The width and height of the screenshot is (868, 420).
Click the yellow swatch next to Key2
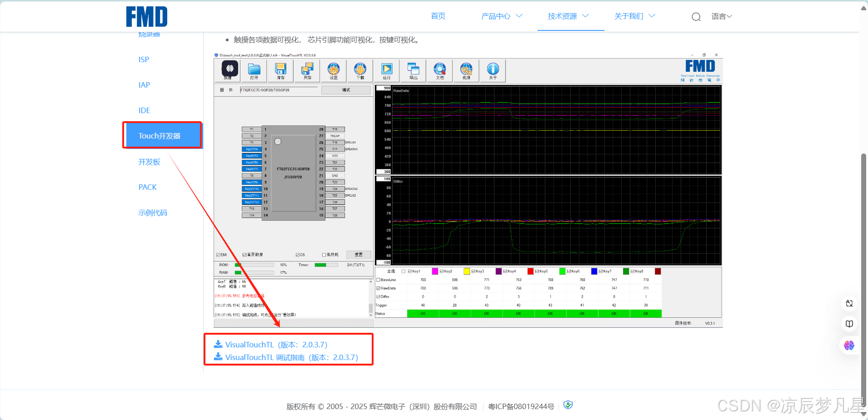point(467,271)
